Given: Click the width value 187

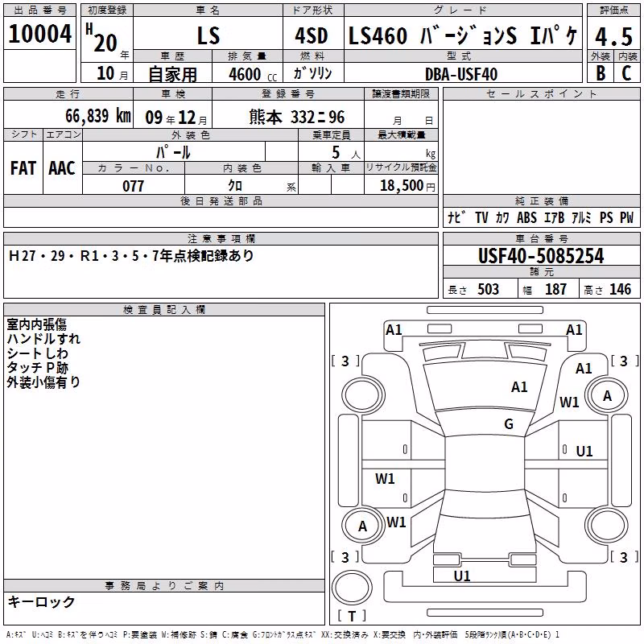Looking at the screenshot, I should [x=555, y=290].
